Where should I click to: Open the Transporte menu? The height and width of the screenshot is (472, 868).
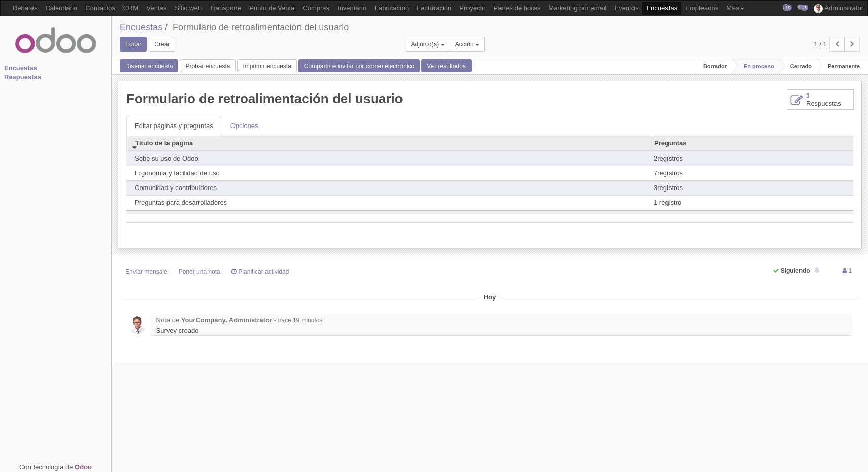225,8
